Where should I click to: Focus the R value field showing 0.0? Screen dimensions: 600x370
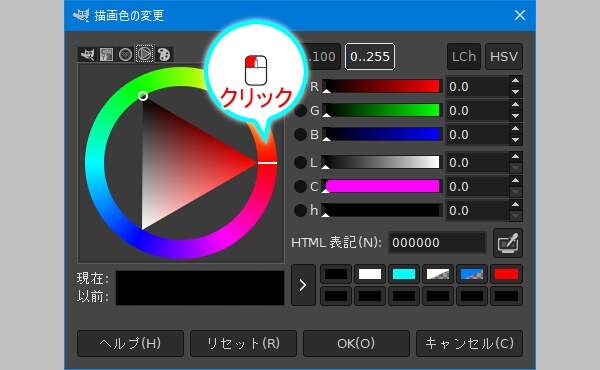[x=478, y=87]
